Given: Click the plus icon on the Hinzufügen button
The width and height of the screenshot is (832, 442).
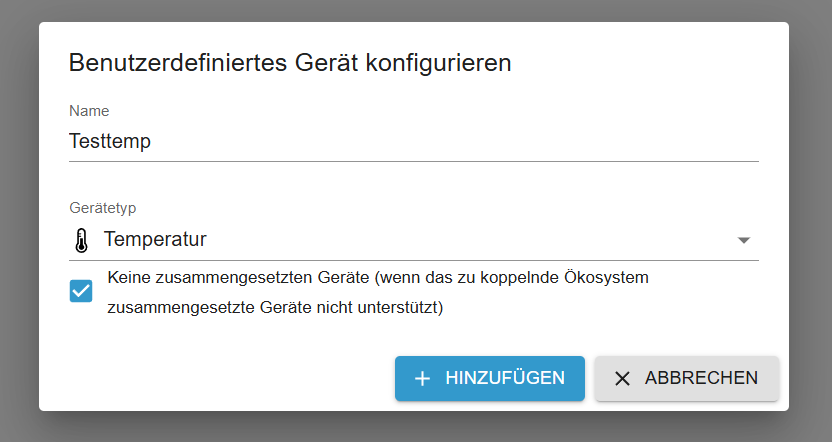Looking at the screenshot, I should tap(423, 379).
